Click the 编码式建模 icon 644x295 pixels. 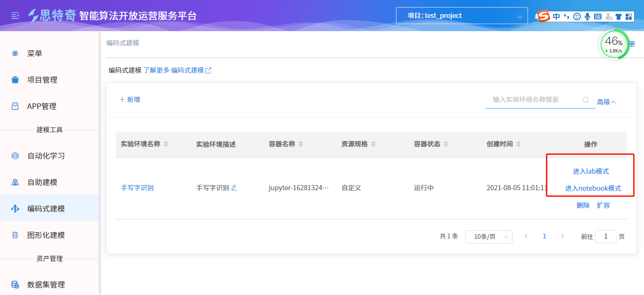coord(15,209)
